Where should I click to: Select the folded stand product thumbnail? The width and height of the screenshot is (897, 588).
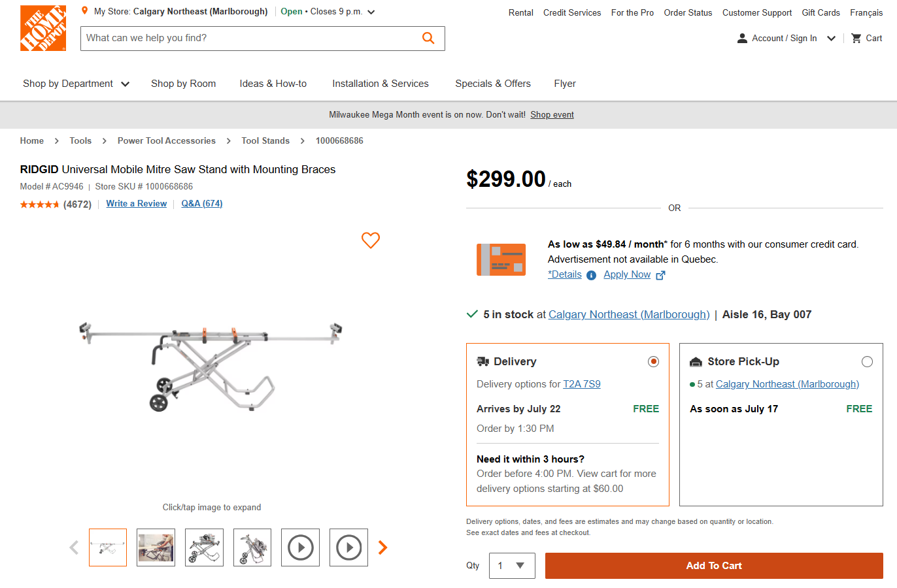(252, 547)
